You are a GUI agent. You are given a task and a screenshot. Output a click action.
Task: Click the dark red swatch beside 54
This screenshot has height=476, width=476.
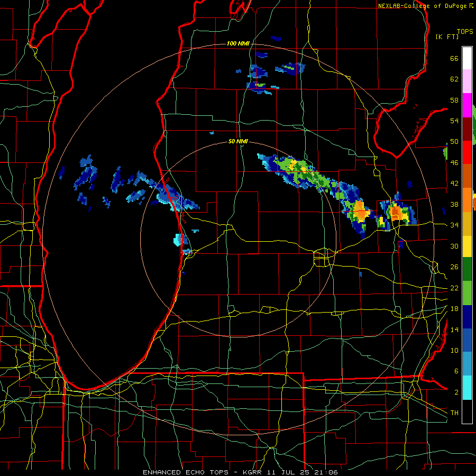467,129
